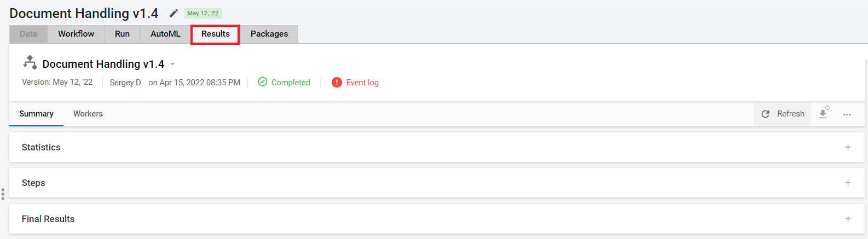Click the May 12, '22 version badge
The image size is (868, 239).
click(x=203, y=13)
